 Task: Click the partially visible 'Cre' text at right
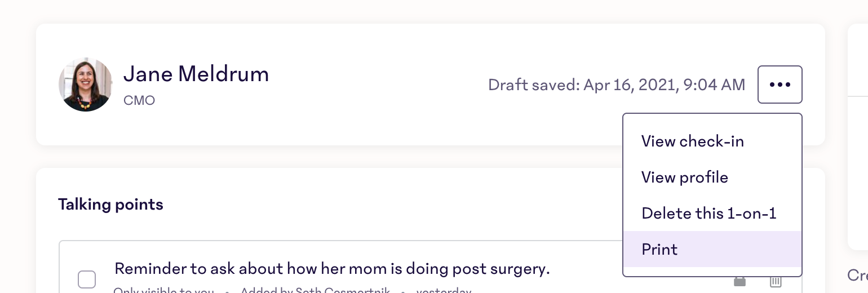click(x=857, y=275)
